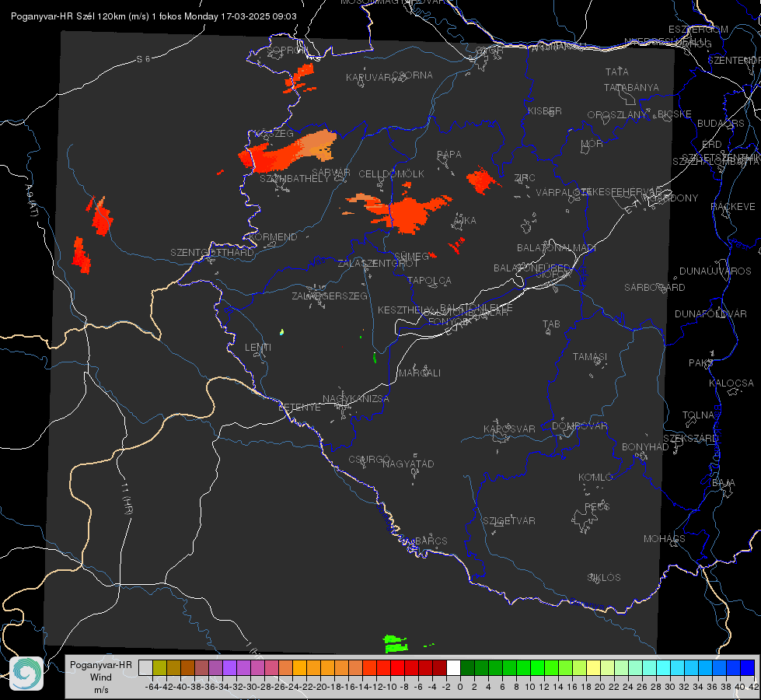Click the NAGYKANIZSA city label
761x700 pixels.
tap(356, 399)
